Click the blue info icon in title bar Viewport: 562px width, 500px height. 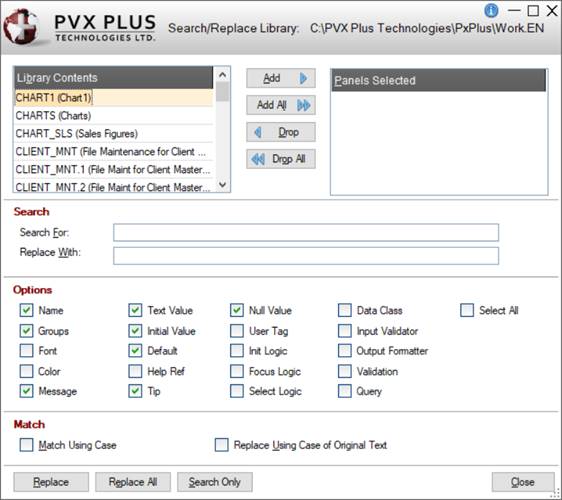click(491, 10)
